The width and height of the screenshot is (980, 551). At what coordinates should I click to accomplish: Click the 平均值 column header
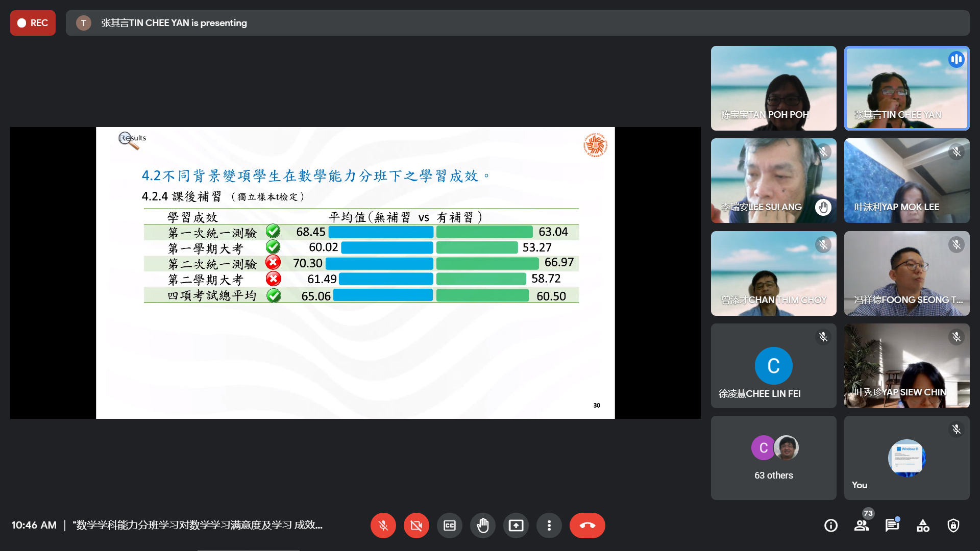click(x=406, y=217)
